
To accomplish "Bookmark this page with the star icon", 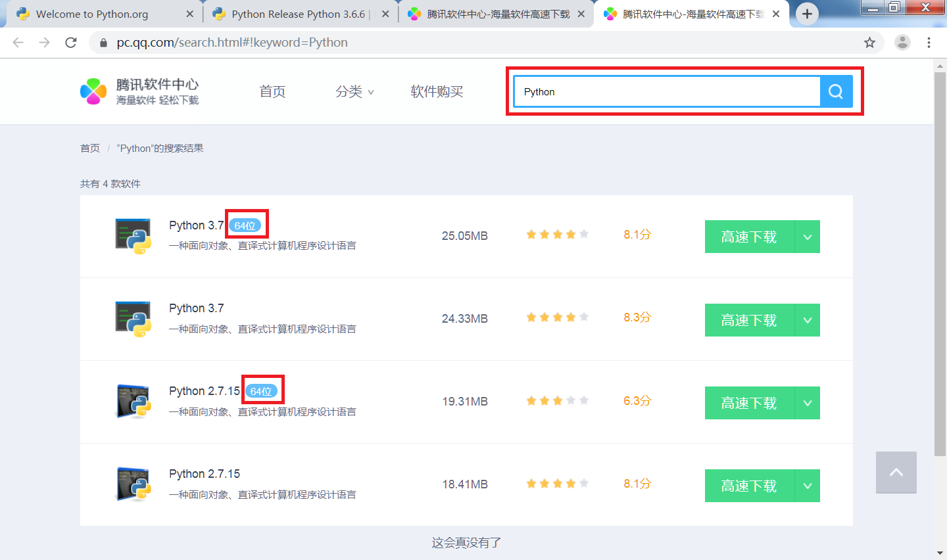I will point(869,42).
